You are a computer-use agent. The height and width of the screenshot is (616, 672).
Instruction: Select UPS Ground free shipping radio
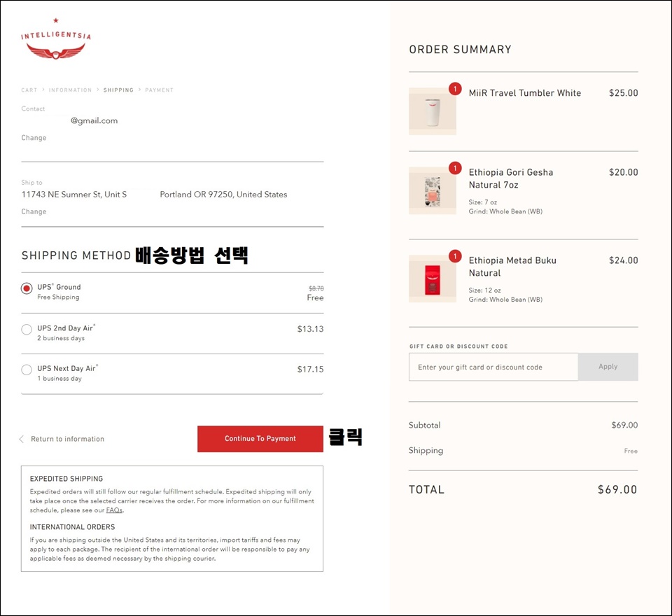coord(27,288)
